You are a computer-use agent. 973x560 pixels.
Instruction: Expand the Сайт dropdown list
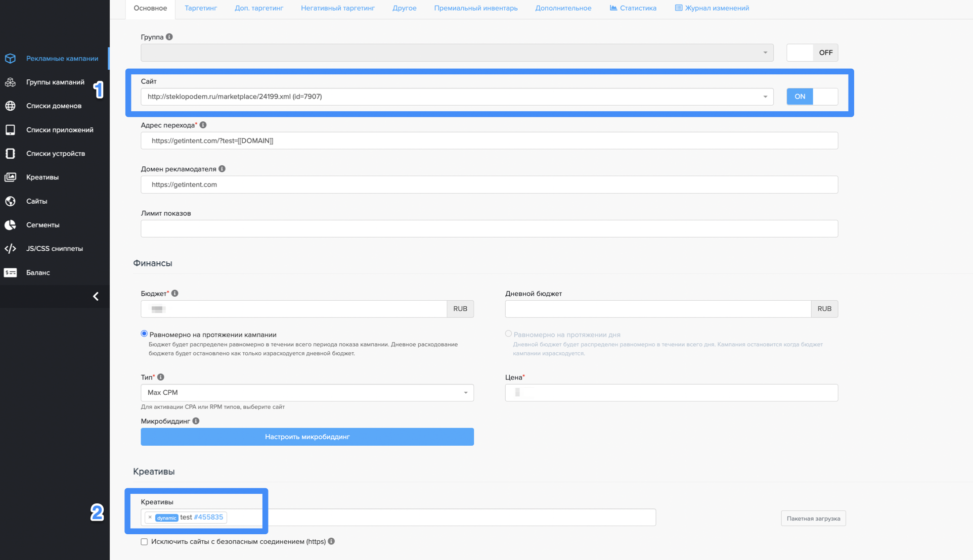765,97
